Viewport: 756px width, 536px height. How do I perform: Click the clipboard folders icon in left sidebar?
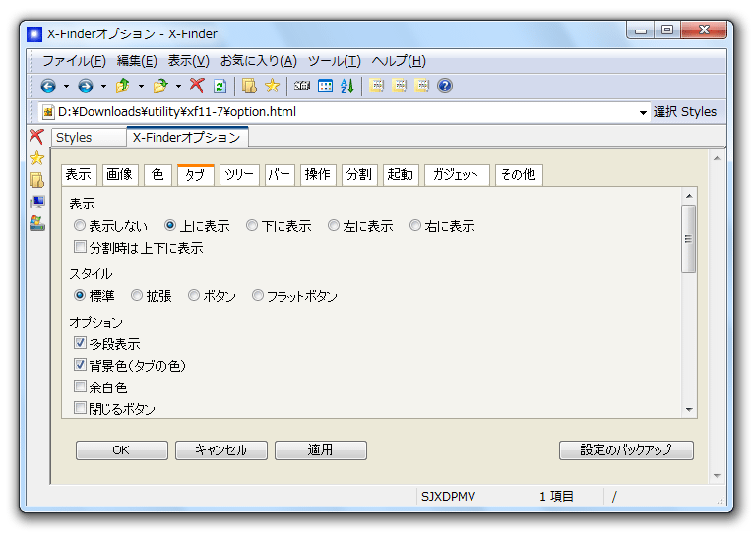click(37, 180)
